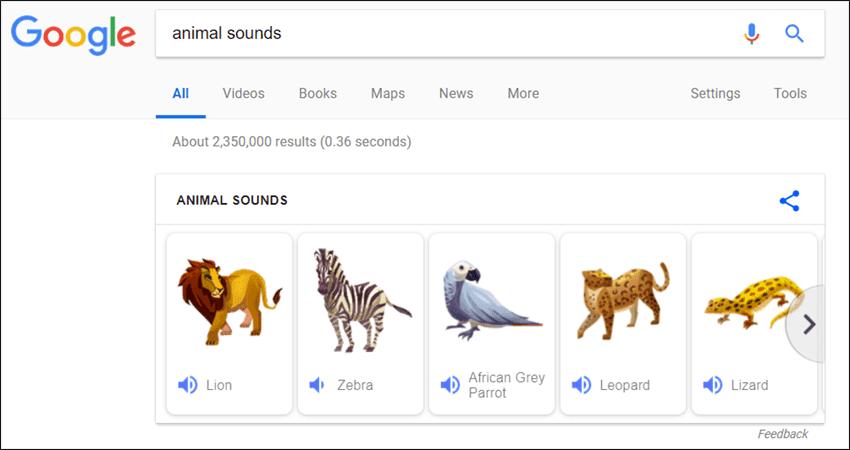Play the Lion sound speaker icon
The image size is (850, 450).
188,385
